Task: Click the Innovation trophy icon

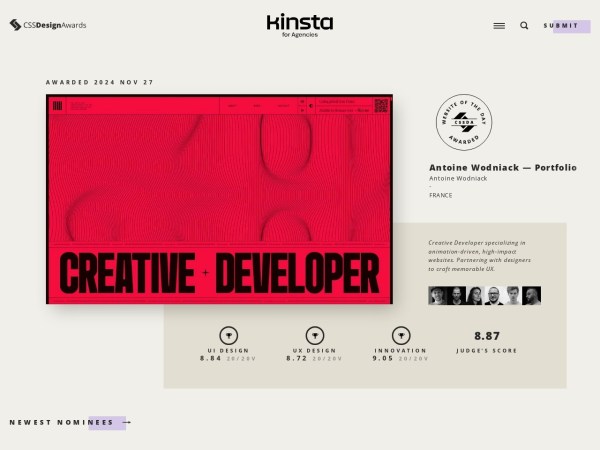Action: click(400, 336)
